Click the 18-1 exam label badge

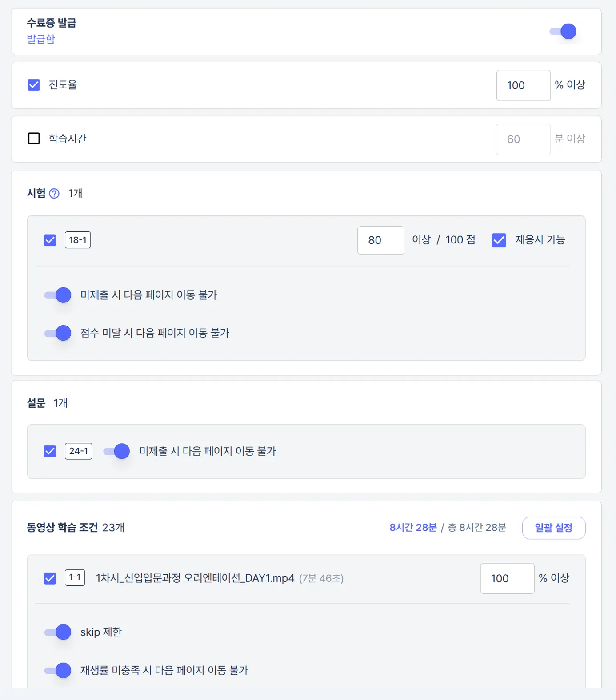pyautogui.click(x=78, y=240)
